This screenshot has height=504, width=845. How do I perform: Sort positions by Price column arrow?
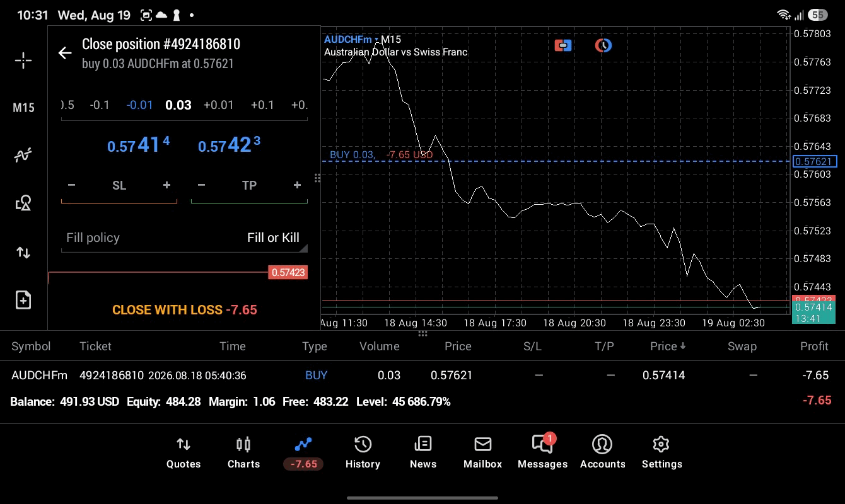point(668,346)
